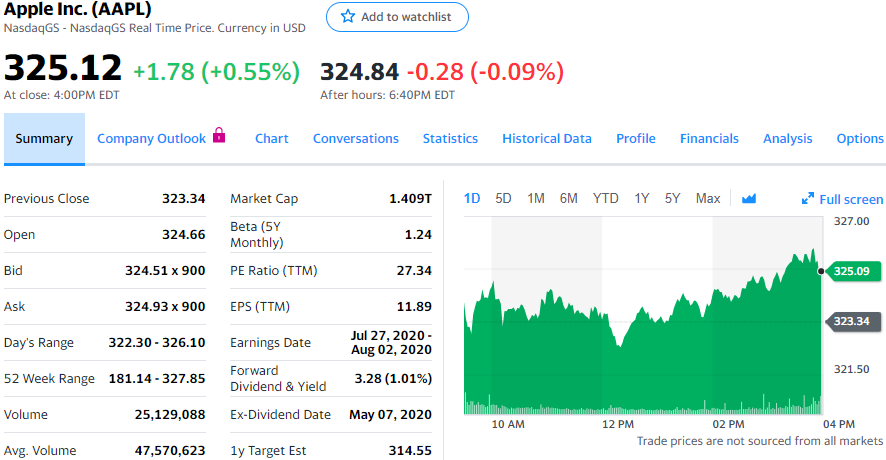Go to the Historical Data tab
The width and height of the screenshot is (886, 460).
(547, 139)
